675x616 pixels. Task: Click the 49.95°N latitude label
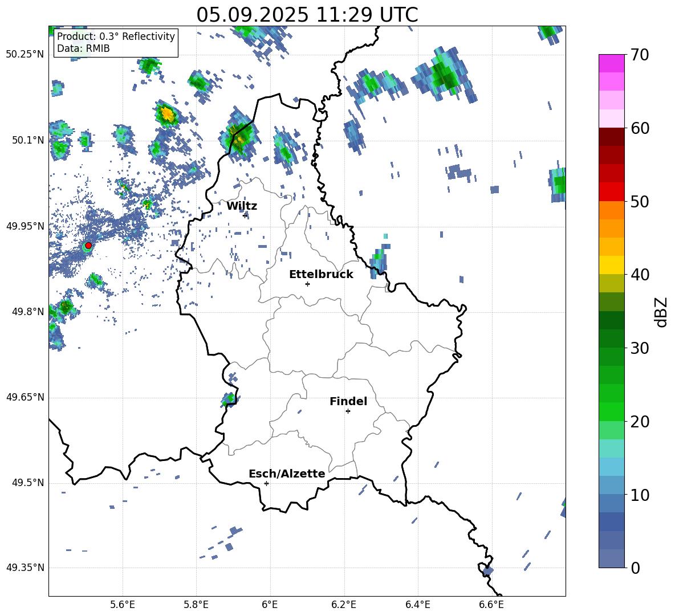tap(25, 226)
